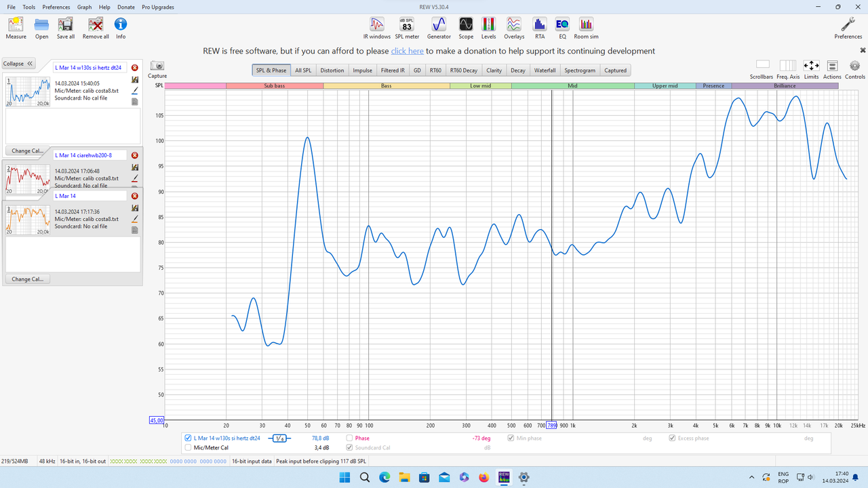Delete measurement 'L Mar 14 ciarehwb200-8'
Viewport: 868px width, 488px height.
click(x=135, y=155)
